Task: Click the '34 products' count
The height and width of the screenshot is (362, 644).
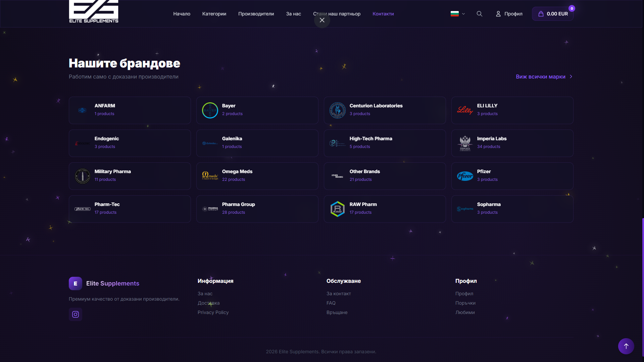Action: point(489,147)
